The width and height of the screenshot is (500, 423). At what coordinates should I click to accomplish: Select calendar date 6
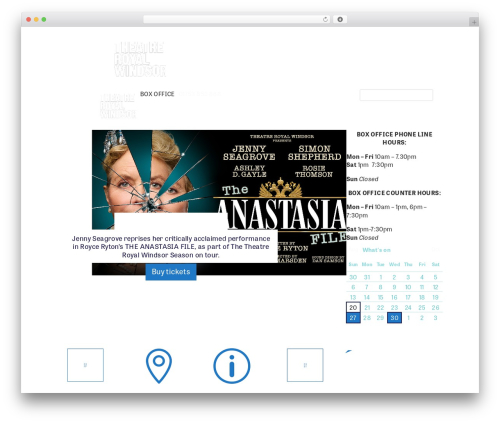click(x=353, y=287)
